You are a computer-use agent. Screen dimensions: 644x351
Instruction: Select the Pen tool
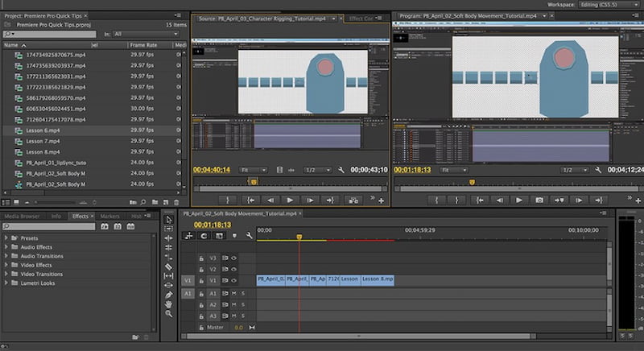[168, 295]
